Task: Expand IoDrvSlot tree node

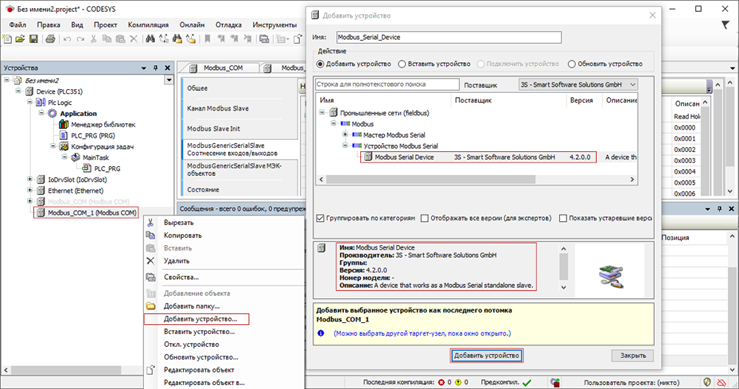Action: pos(30,179)
